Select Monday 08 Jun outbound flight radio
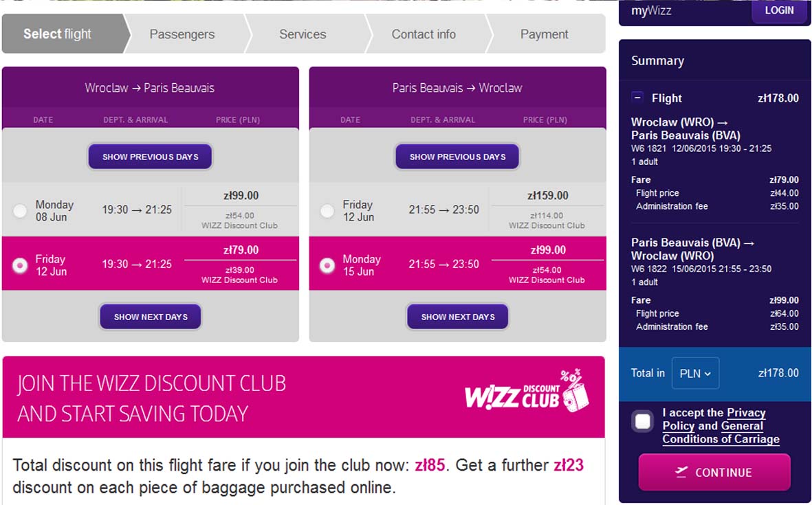The height and width of the screenshot is (505, 812). pyautogui.click(x=20, y=211)
